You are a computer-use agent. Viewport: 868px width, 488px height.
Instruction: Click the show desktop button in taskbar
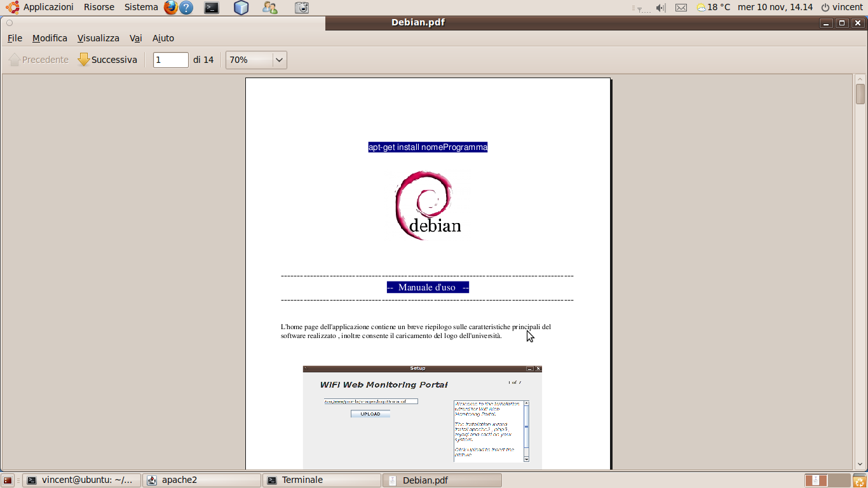click(8, 480)
